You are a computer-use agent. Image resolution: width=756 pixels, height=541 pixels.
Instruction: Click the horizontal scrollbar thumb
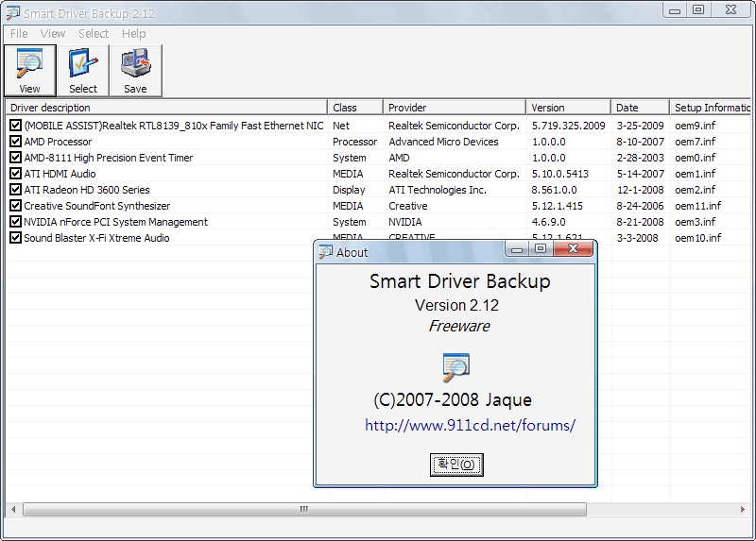(304, 509)
